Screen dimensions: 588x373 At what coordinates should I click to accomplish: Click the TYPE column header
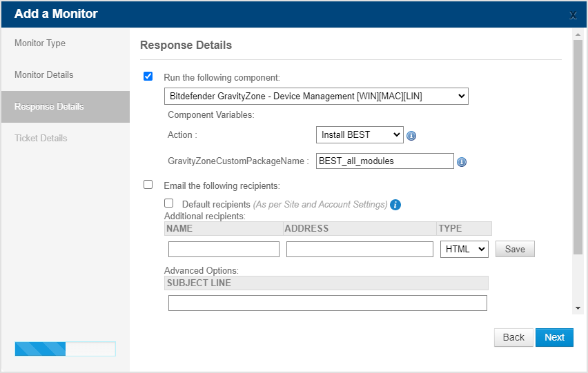(x=464, y=228)
